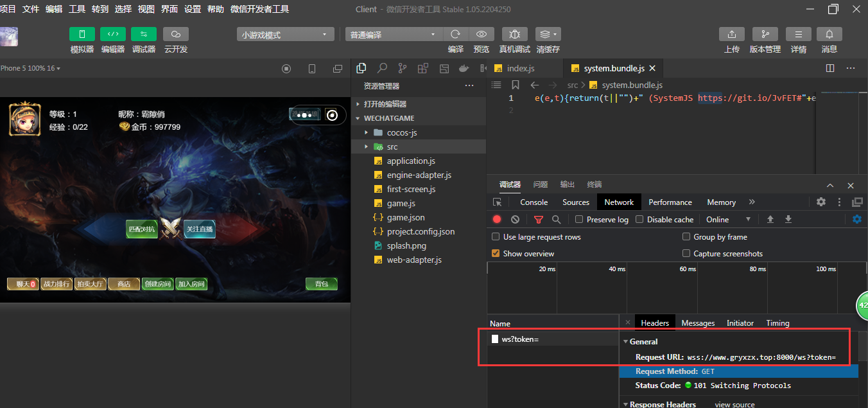Screen dimensions: 868x408
Task: Open network search magnifier in devtools
Action: pos(556,219)
